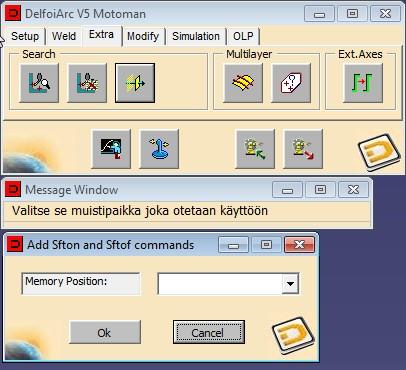Screen dimensions: 406x370
Task: Click the Multilayer question-mark box icon
Action: 291,83
